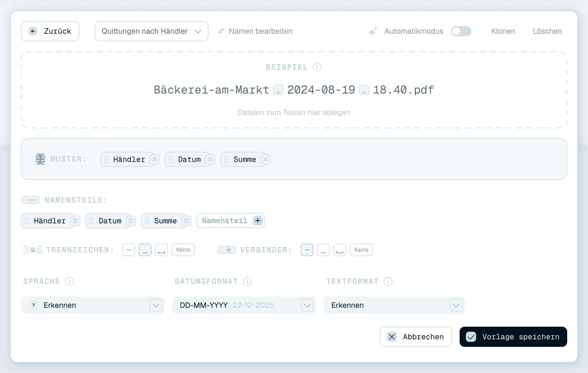Click Abbrechen to cancel
The height and width of the screenshot is (373, 588).
pos(416,337)
